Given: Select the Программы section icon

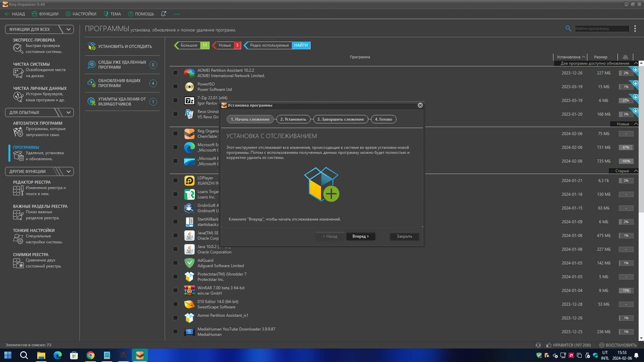Looking at the screenshot, I should [x=18, y=156].
